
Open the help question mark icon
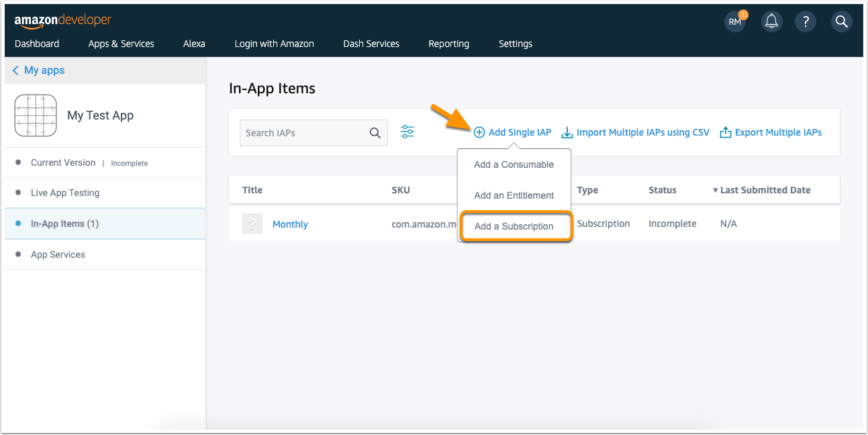click(x=806, y=21)
